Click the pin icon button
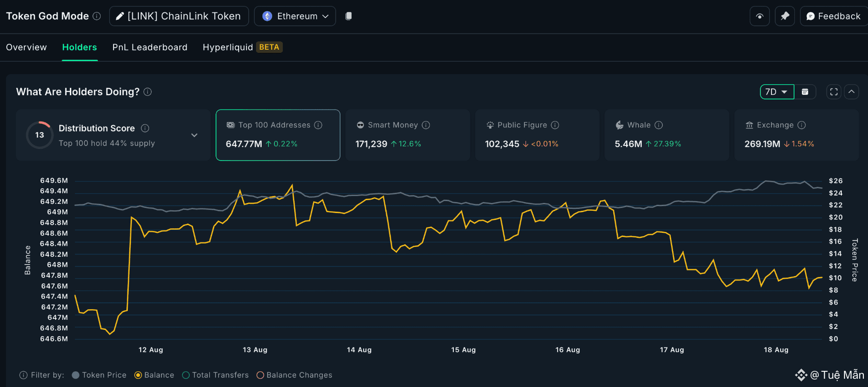 785,16
